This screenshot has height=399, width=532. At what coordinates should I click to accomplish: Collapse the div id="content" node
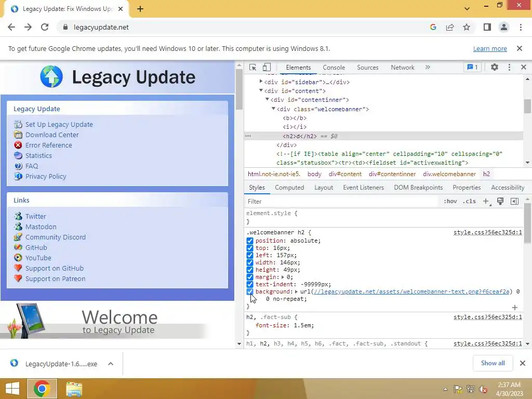point(261,90)
